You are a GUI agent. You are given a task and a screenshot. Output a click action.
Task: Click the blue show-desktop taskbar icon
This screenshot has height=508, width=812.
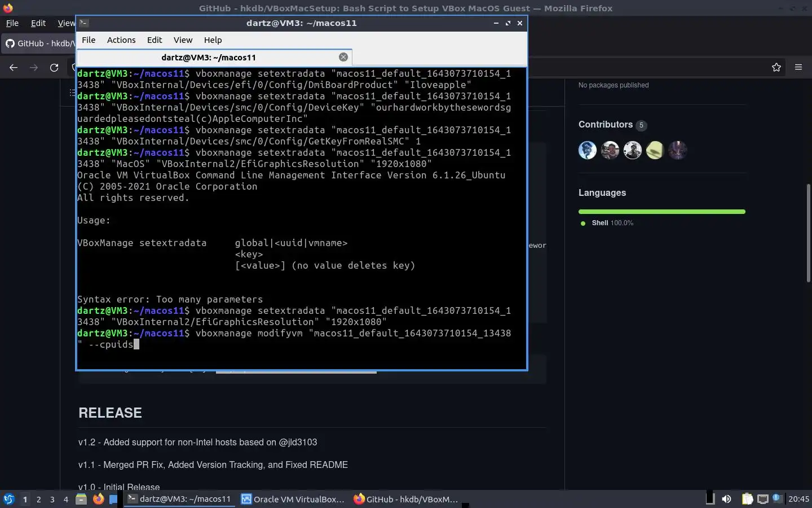113,499
